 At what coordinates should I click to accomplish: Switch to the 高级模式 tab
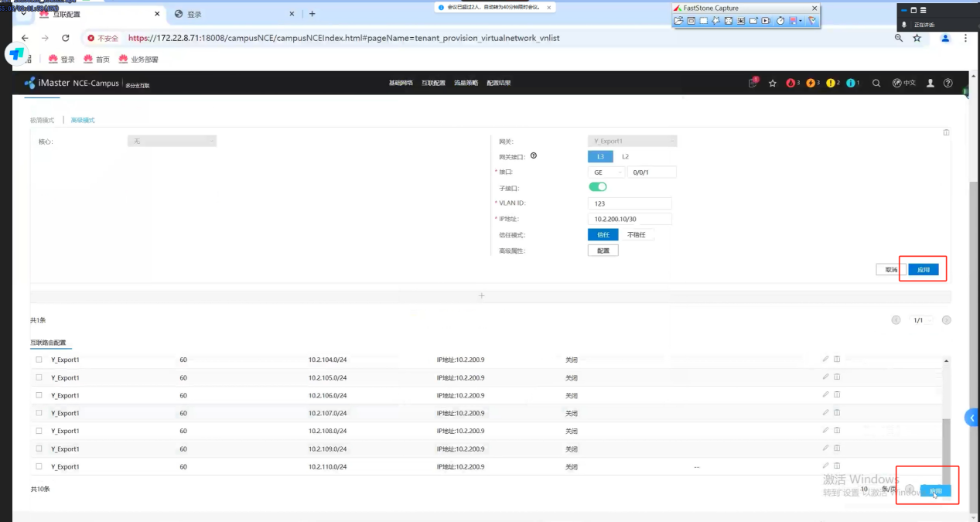(x=83, y=120)
